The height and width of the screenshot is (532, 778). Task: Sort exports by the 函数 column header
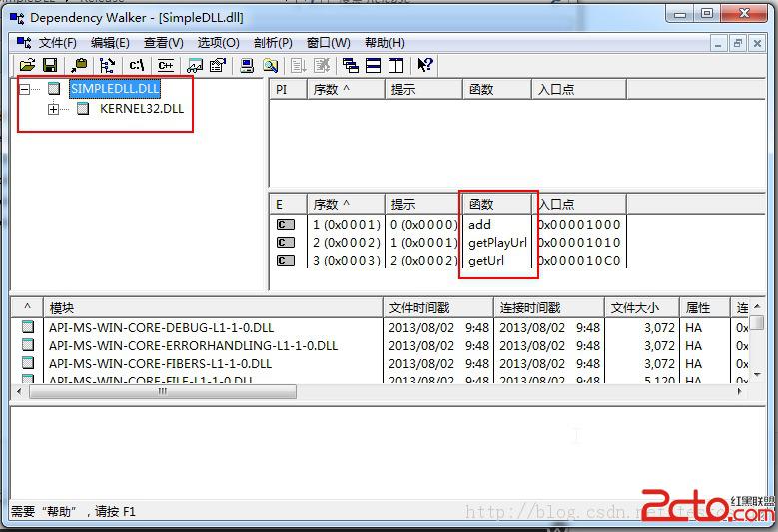496,204
